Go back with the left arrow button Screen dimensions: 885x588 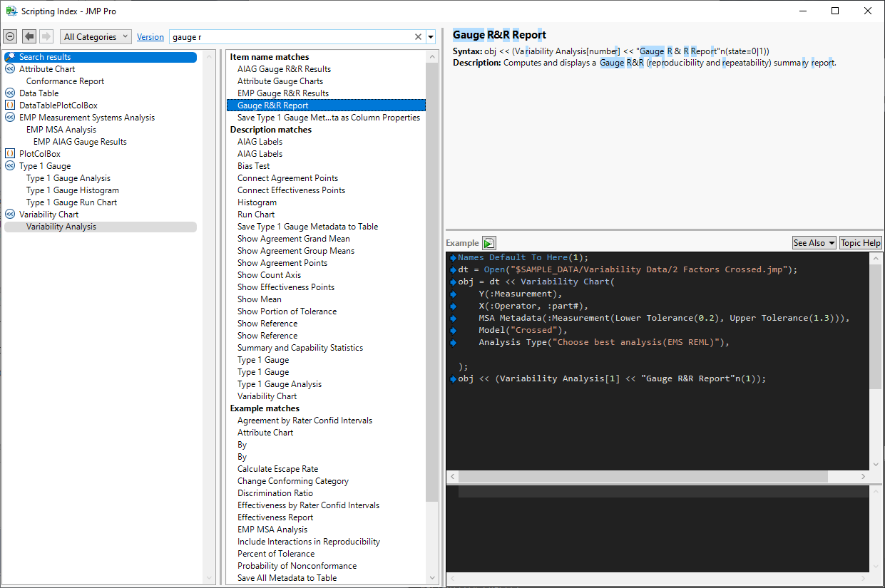point(29,36)
